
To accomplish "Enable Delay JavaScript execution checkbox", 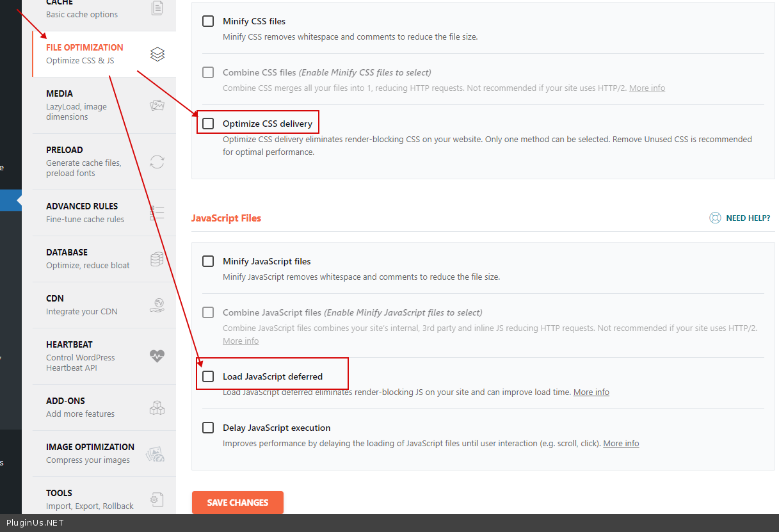I will (x=208, y=428).
